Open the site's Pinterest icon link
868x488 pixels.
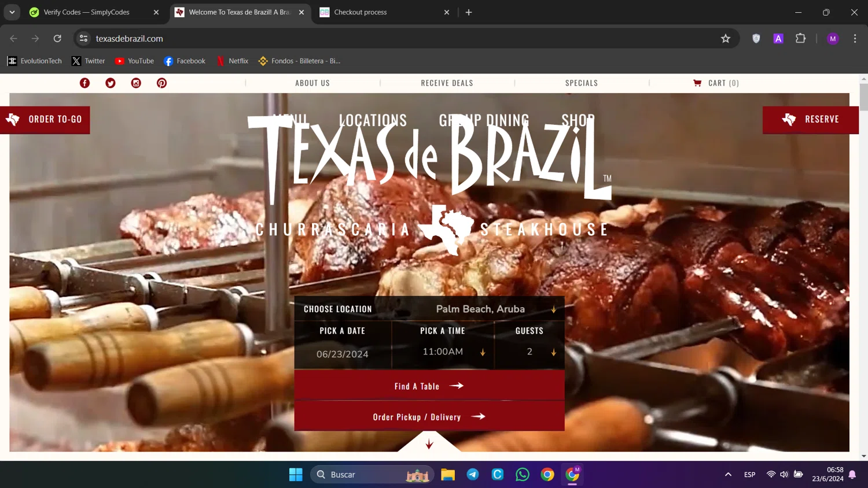coord(162,83)
